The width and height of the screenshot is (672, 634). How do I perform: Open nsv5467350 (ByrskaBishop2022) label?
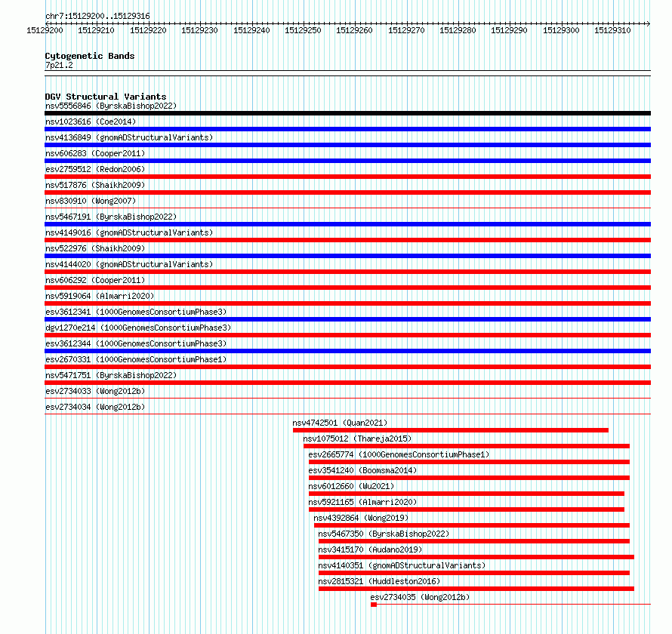[384, 534]
